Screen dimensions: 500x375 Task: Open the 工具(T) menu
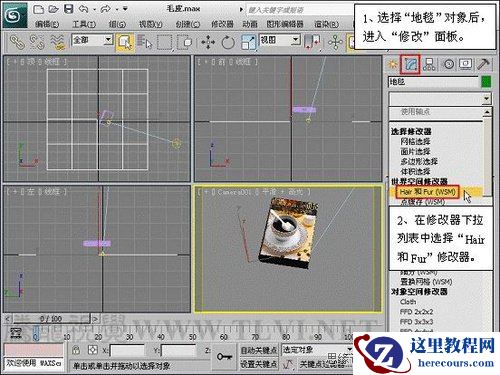coord(84,24)
